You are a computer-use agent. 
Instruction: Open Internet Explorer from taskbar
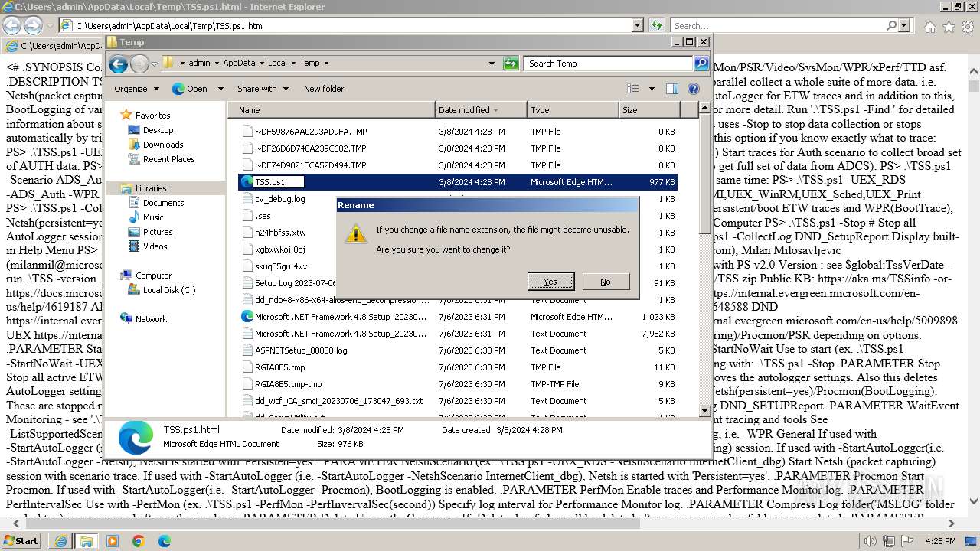coord(61,541)
